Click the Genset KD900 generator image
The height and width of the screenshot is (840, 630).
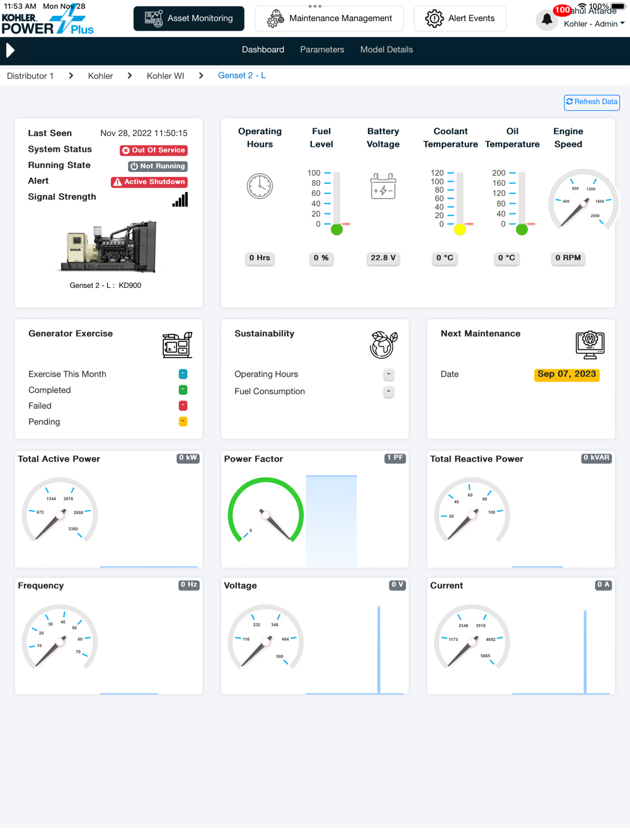pos(108,247)
